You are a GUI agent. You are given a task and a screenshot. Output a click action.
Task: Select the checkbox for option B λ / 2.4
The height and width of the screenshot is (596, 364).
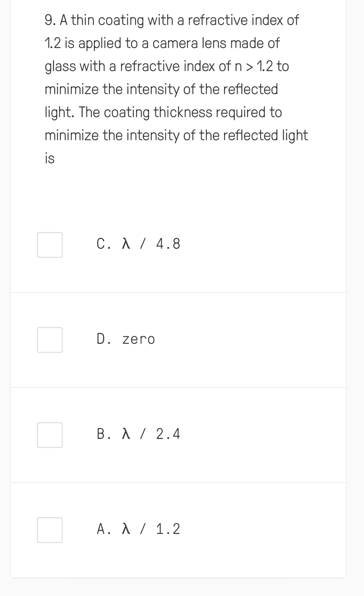point(50,435)
